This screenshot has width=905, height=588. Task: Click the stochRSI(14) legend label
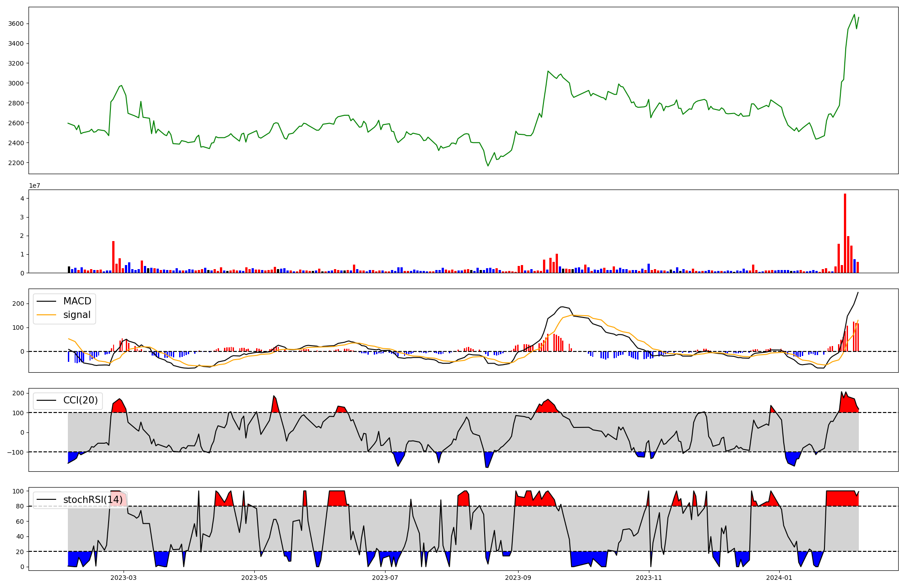pos(93,500)
